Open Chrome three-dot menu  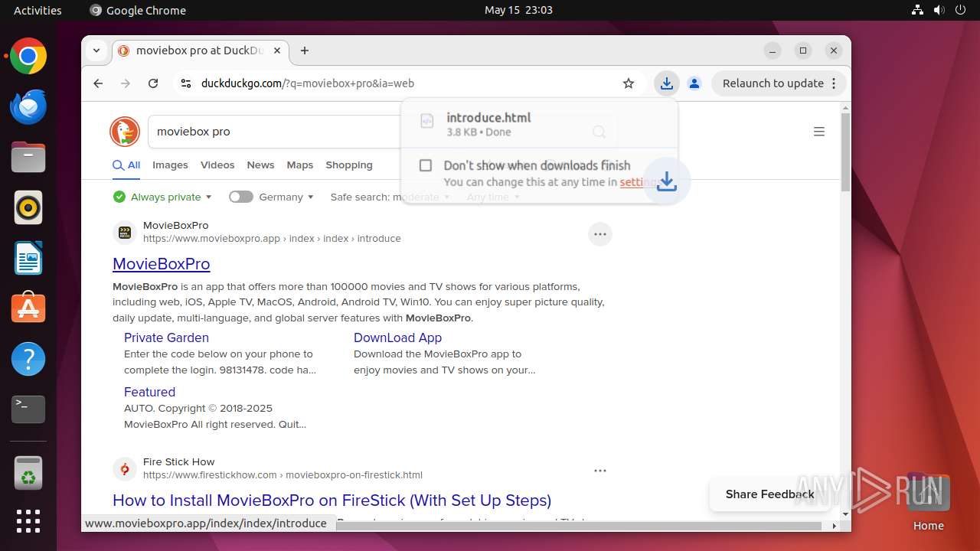click(x=834, y=83)
